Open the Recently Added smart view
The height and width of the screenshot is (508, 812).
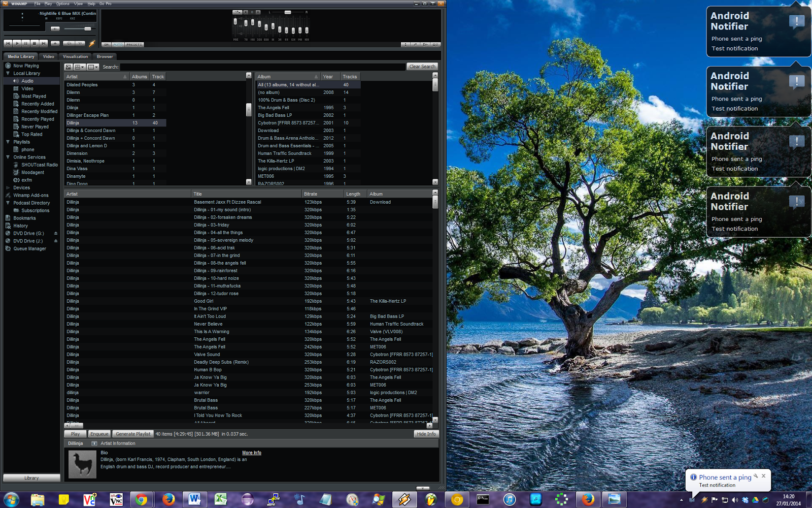point(38,104)
